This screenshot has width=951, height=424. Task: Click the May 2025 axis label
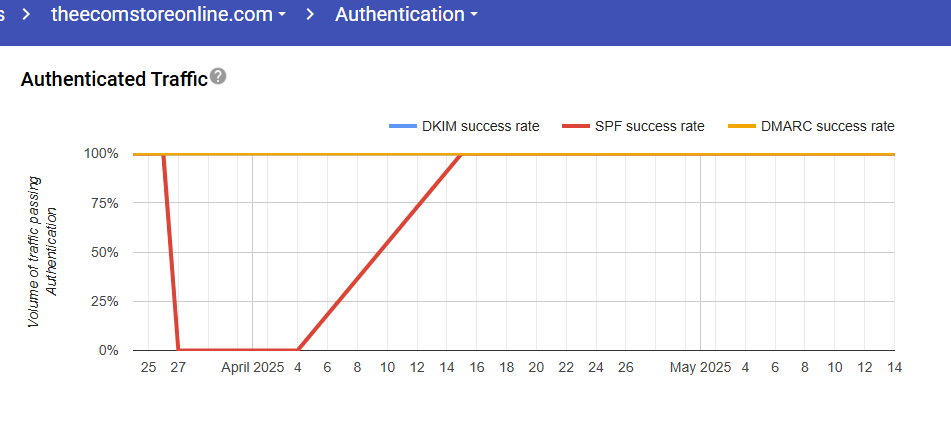point(700,368)
